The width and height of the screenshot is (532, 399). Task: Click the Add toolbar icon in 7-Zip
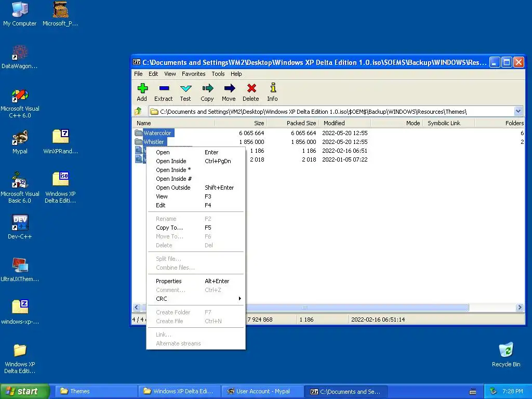click(142, 88)
